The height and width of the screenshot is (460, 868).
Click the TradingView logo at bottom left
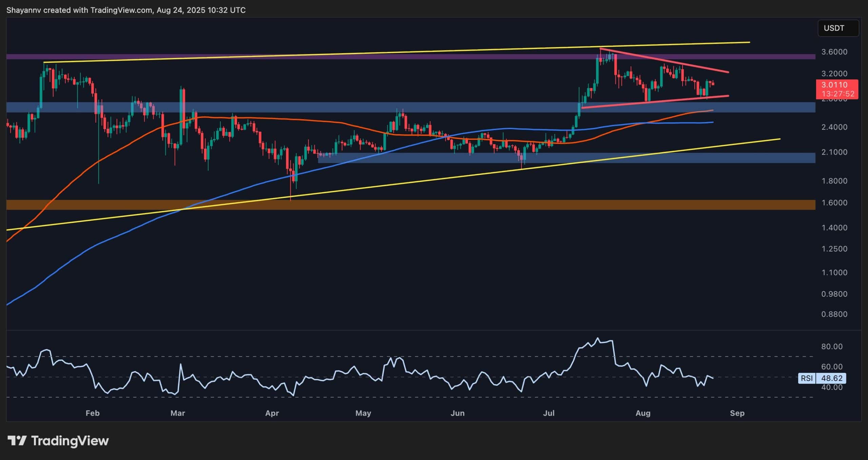(61, 441)
